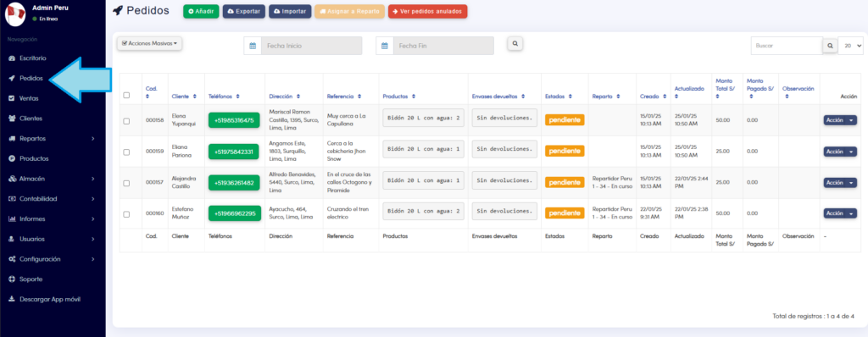Expand the Repartos submenu
This screenshot has height=337, width=868.
click(93, 138)
